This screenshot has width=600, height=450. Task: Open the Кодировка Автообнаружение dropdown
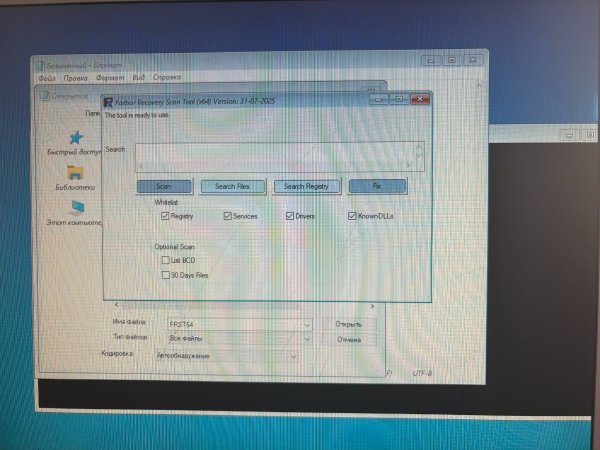[226, 356]
